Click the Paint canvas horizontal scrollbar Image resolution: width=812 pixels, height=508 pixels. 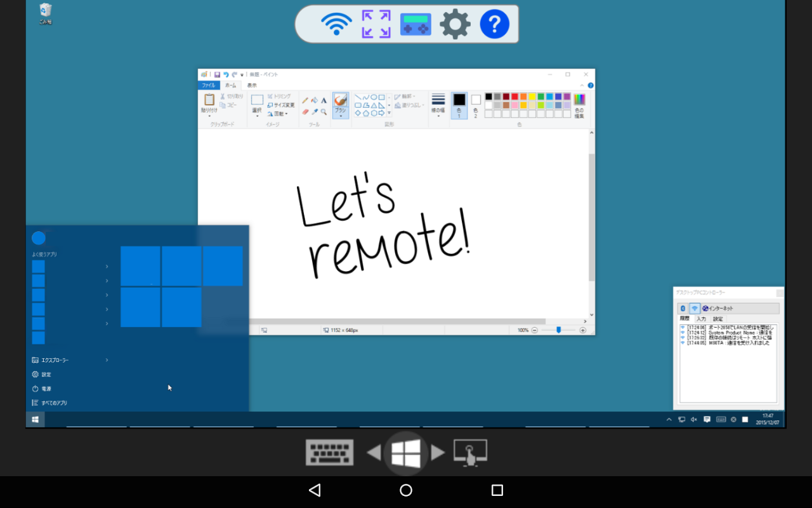pos(397,321)
